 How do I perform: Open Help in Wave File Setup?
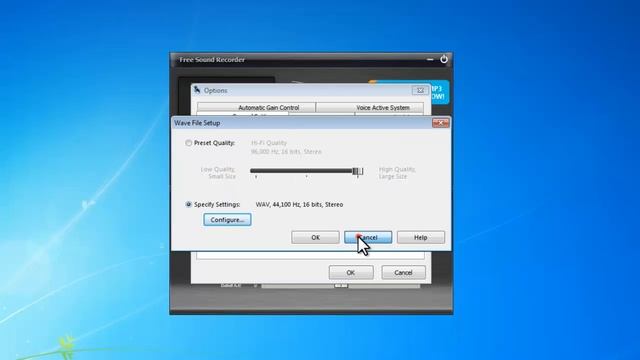pyautogui.click(x=420, y=237)
